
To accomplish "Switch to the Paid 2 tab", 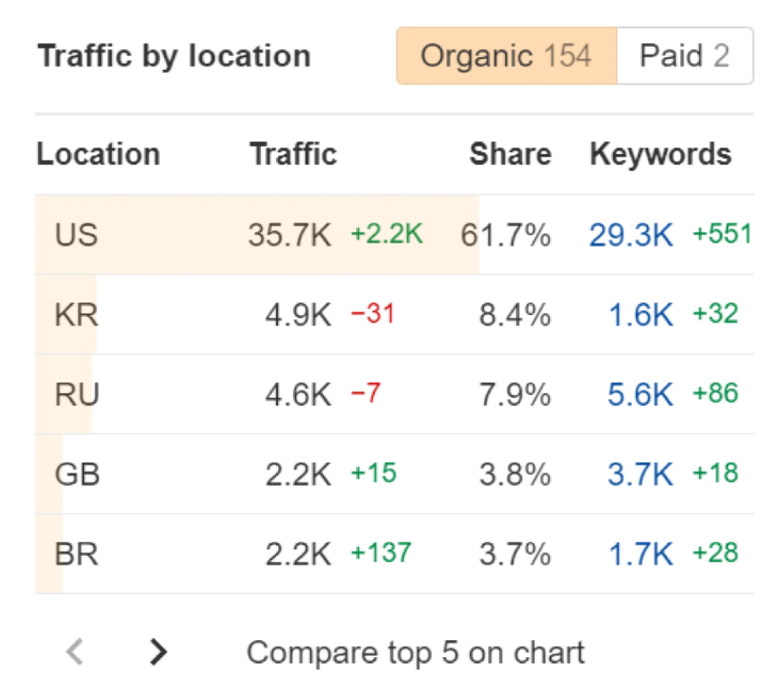I will (684, 56).
